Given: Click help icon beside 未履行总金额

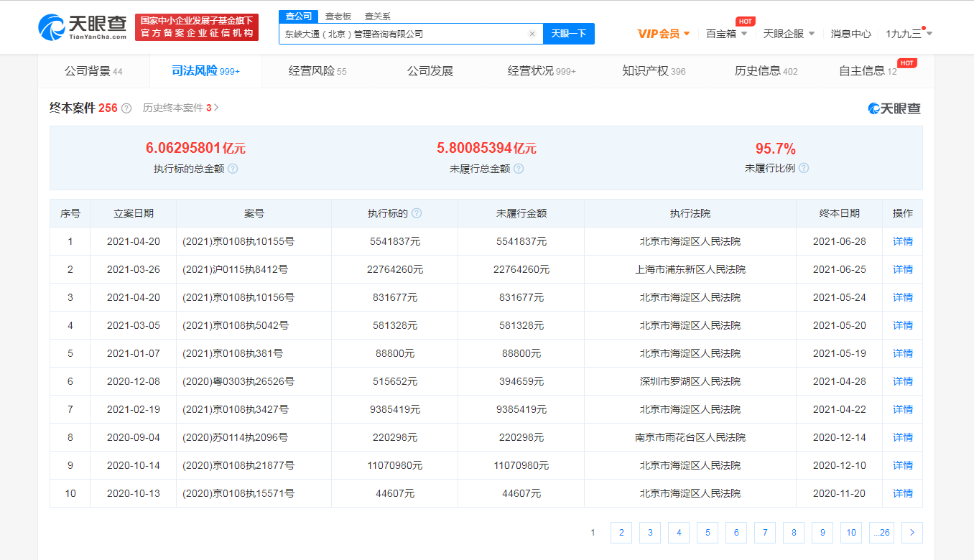Looking at the screenshot, I should pyautogui.click(x=519, y=169).
